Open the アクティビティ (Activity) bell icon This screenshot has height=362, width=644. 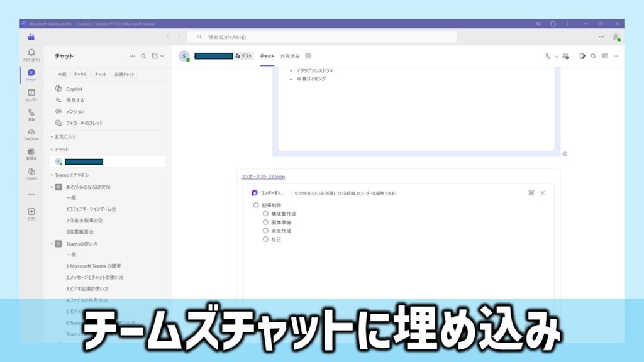(31, 53)
